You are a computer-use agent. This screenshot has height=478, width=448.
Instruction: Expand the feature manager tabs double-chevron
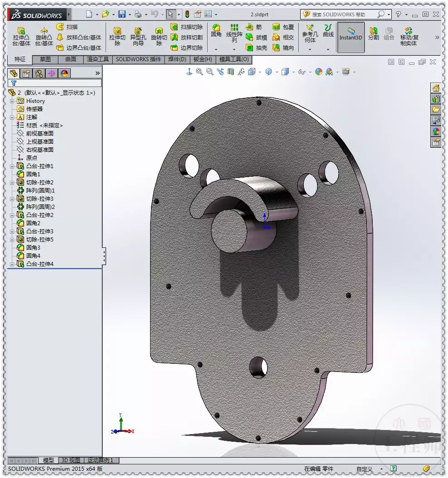click(97, 73)
